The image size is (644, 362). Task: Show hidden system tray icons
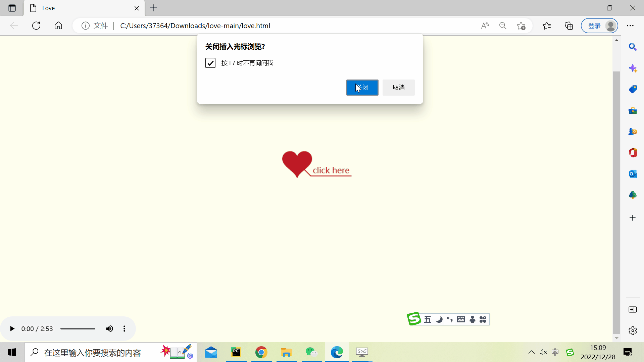pyautogui.click(x=532, y=352)
